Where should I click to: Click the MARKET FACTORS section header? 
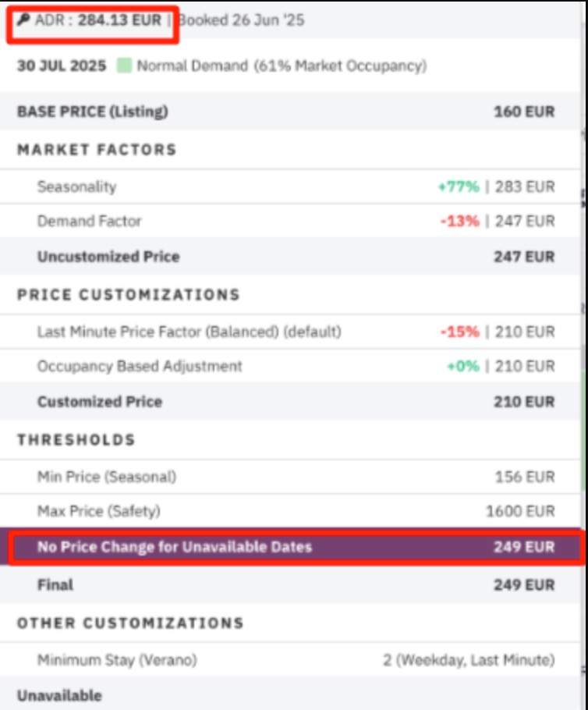pyautogui.click(x=97, y=150)
